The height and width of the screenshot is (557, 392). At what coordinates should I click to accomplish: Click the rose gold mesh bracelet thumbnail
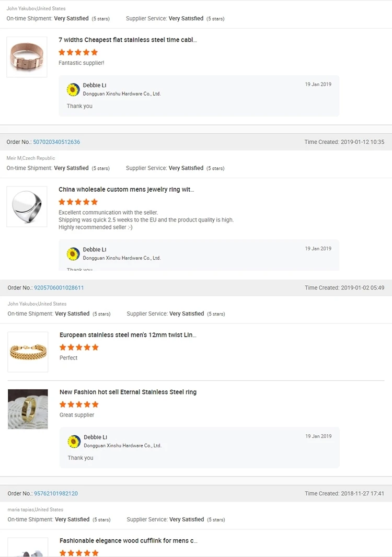click(27, 57)
